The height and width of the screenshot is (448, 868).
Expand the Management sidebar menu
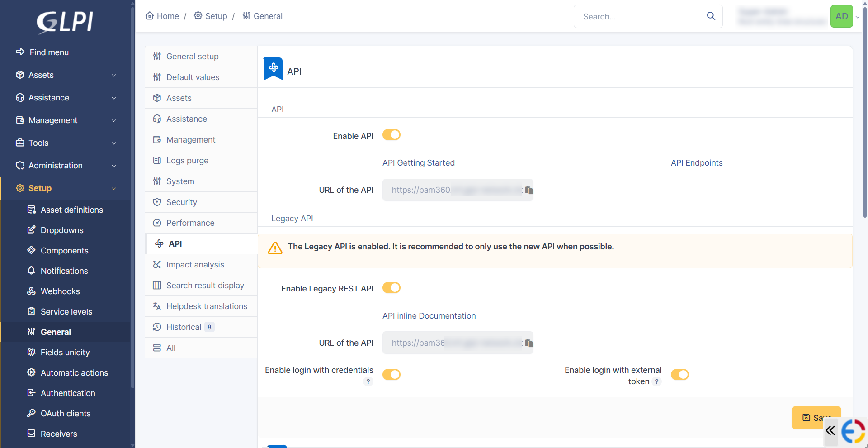pyautogui.click(x=66, y=120)
